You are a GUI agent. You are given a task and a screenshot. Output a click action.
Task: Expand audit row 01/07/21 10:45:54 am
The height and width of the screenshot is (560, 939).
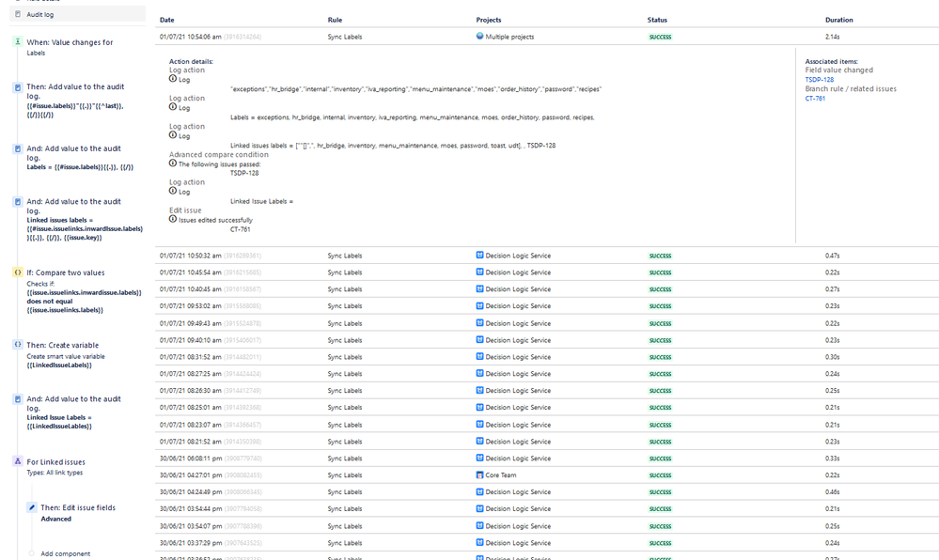(x=547, y=272)
